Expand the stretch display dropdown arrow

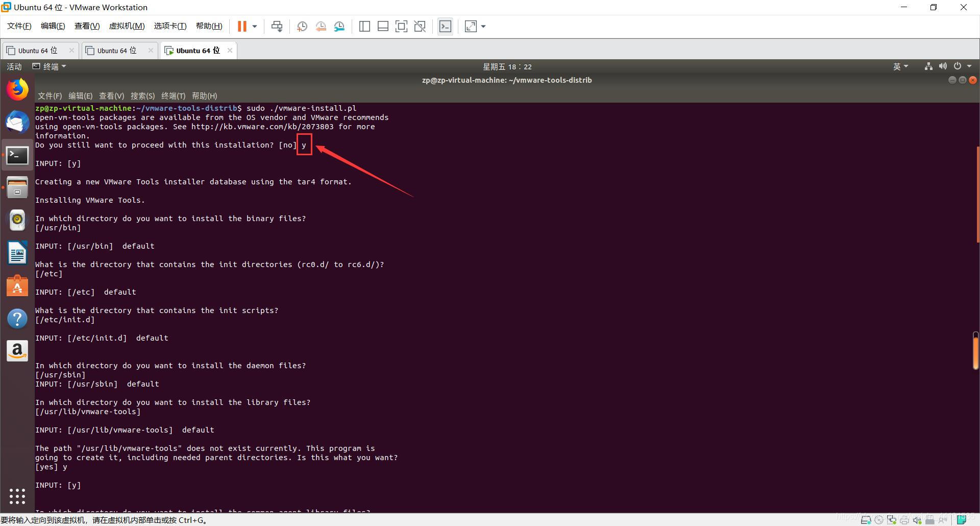point(483,26)
